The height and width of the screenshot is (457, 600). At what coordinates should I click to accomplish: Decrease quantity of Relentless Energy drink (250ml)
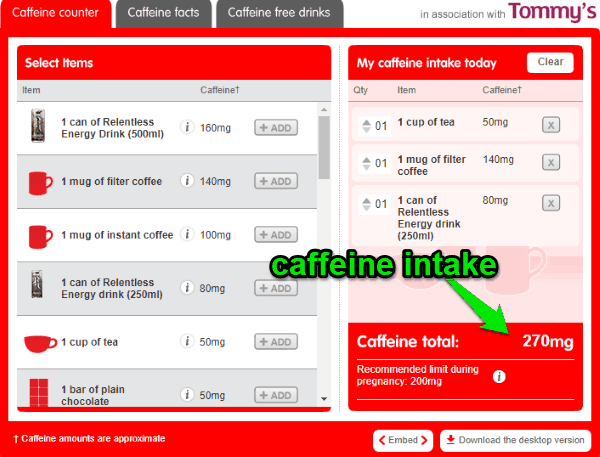point(367,208)
